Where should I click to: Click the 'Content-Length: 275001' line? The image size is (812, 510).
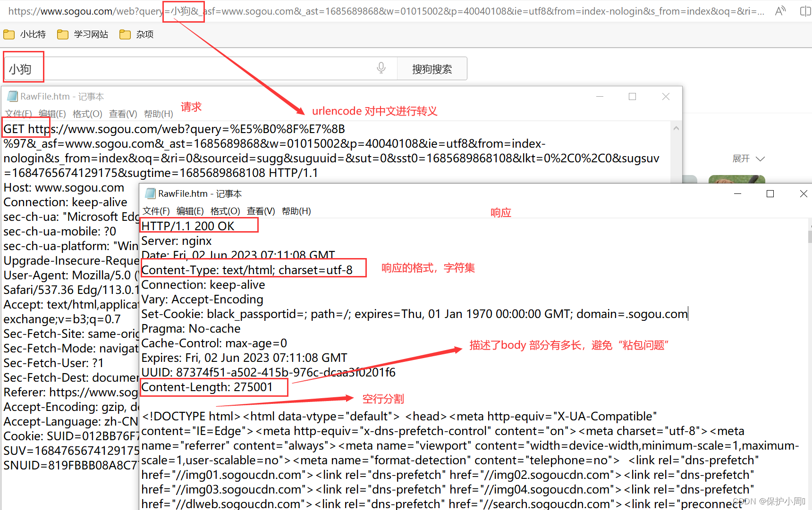pyautogui.click(x=207, y=387)
